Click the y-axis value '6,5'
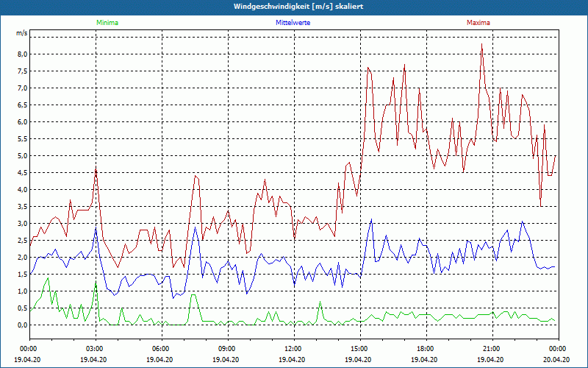 23,105
